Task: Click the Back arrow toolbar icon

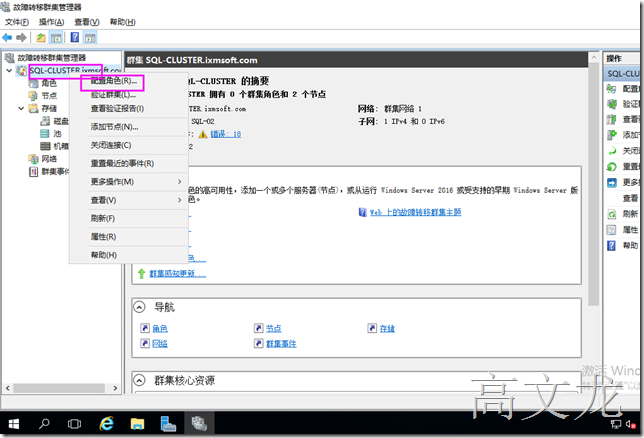Action: pos(7,38)
